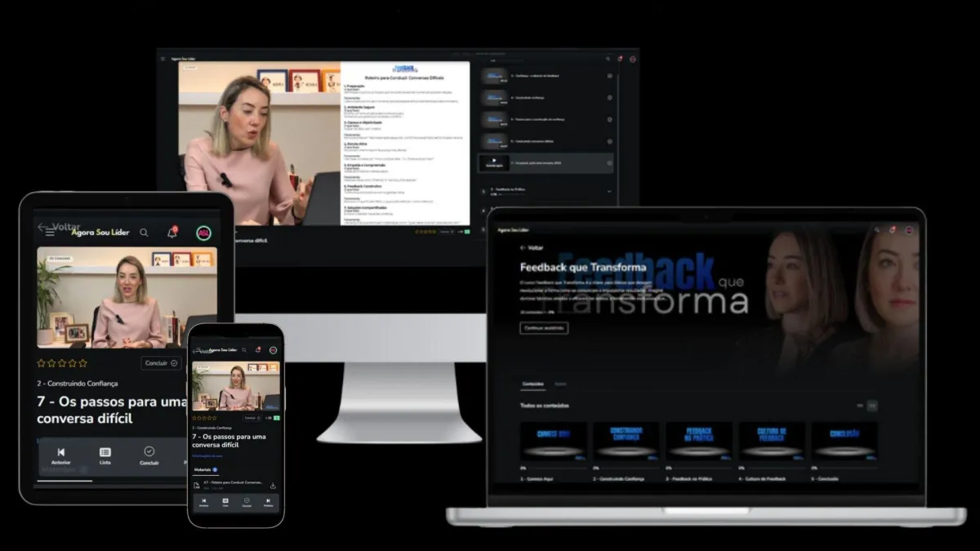Select the second tab beside Conteúdos
Image resolution: width=980 pixels, height=551 pixels.
[560, 384]
